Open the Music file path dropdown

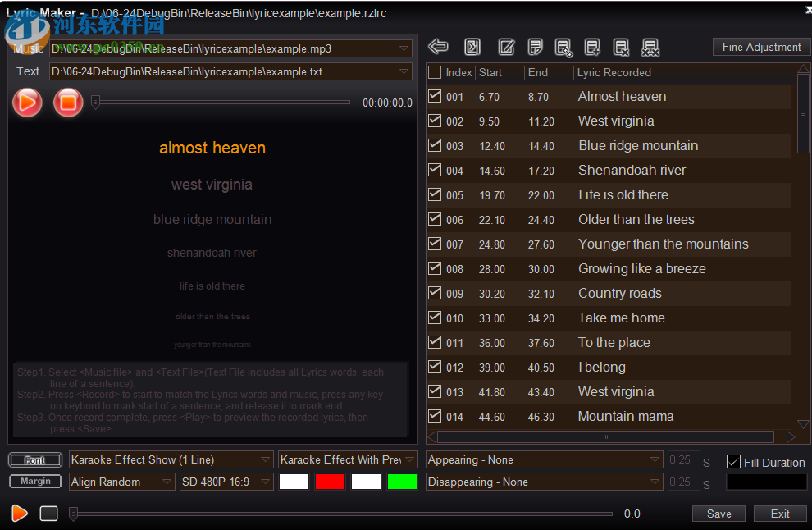click(404, 48)
